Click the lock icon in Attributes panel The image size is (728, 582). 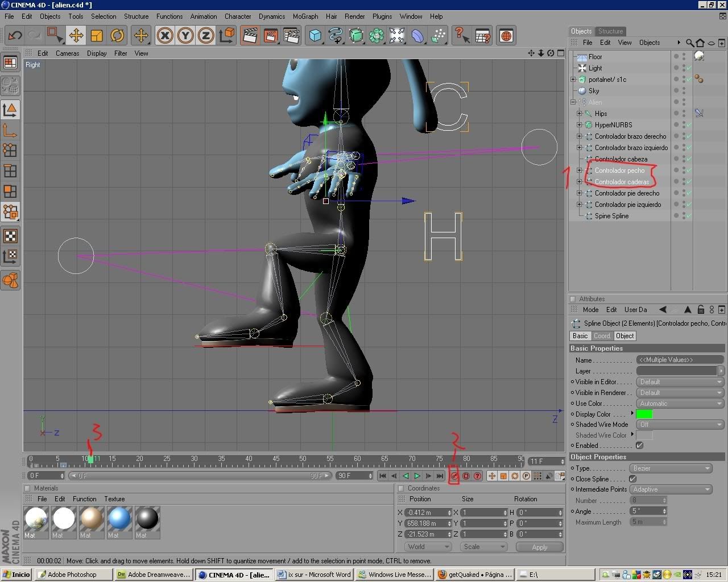(701, 310)
